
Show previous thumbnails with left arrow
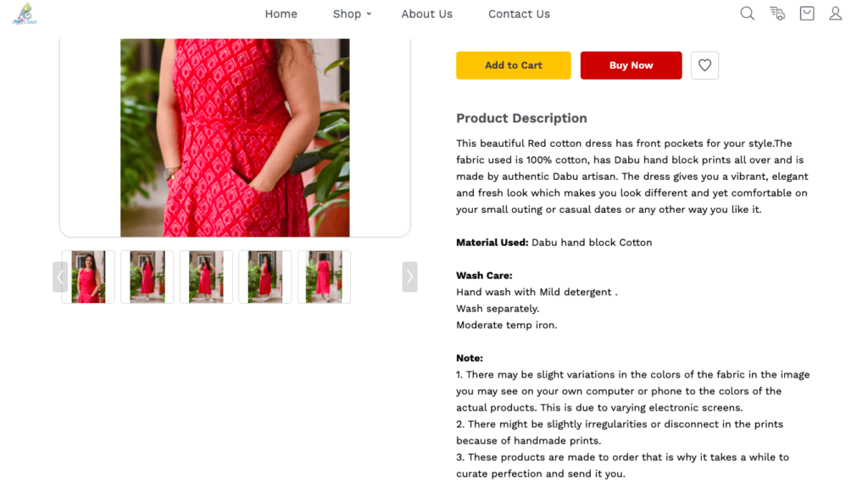click(60, 277)
